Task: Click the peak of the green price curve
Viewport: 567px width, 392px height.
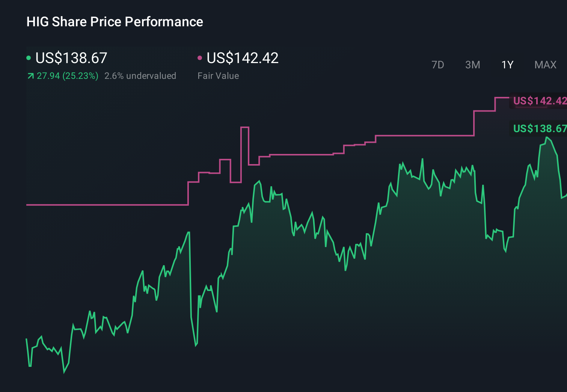Action: click(x=547, y=138)
